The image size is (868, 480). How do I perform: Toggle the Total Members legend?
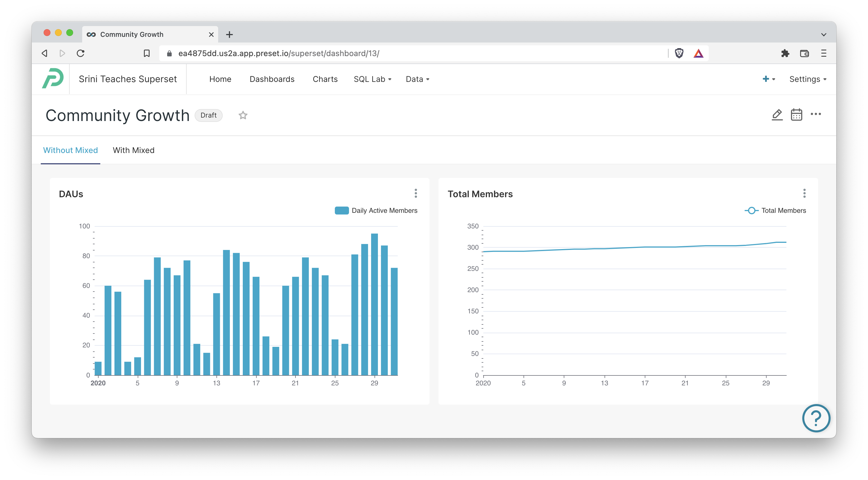tap(775, 210)
